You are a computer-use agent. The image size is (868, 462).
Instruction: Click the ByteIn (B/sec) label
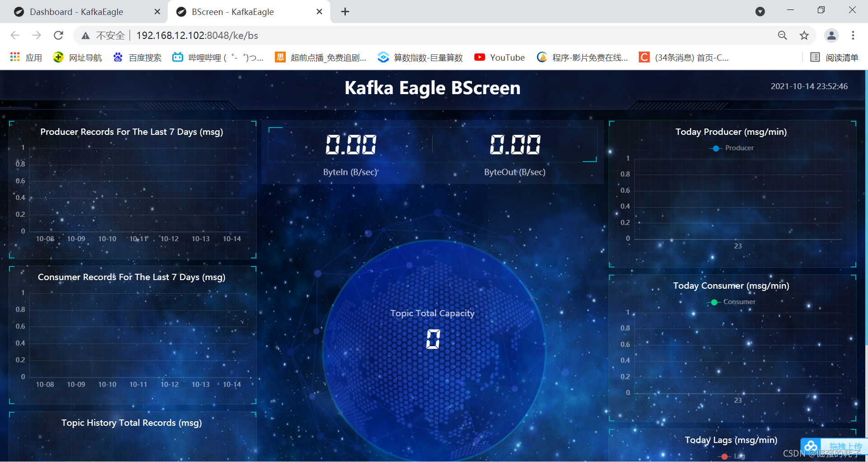(x=350, y=172)
